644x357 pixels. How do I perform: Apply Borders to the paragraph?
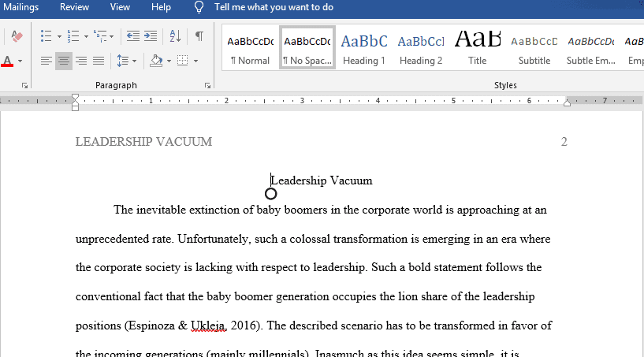pyautogui.click(x=182, y=61)
